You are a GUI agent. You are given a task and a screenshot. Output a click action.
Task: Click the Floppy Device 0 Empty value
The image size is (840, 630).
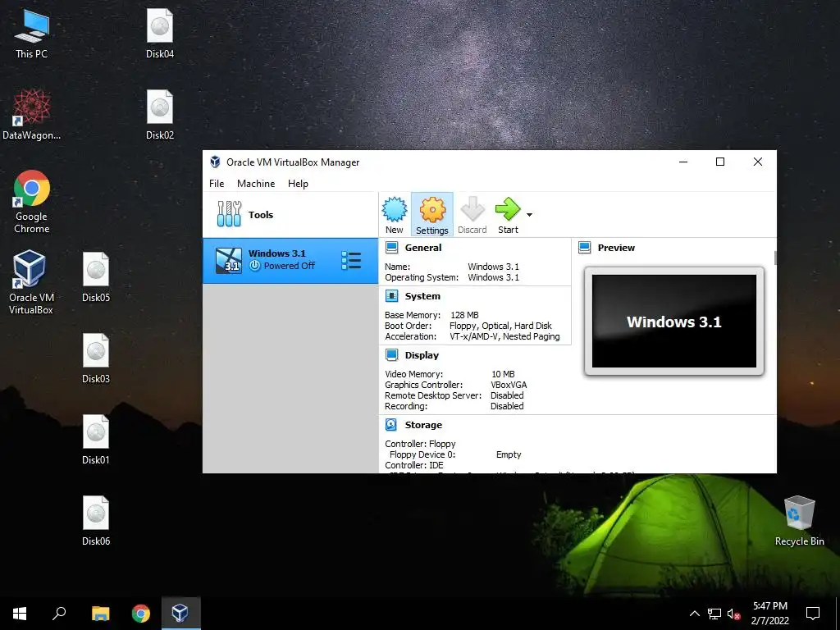509,454
